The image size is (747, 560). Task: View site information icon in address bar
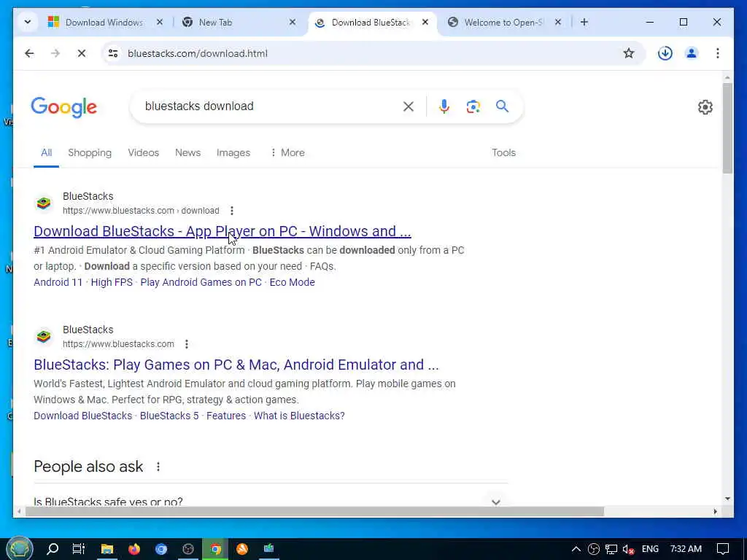pos(113,53)
